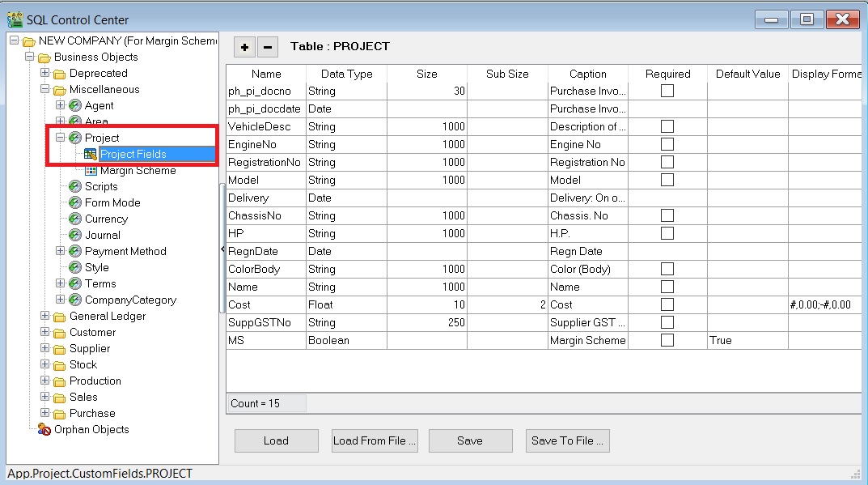Expand the Payment Method node
Viewport: 868px width, 485px height.
pyautogui.click(x=61, y=251)
